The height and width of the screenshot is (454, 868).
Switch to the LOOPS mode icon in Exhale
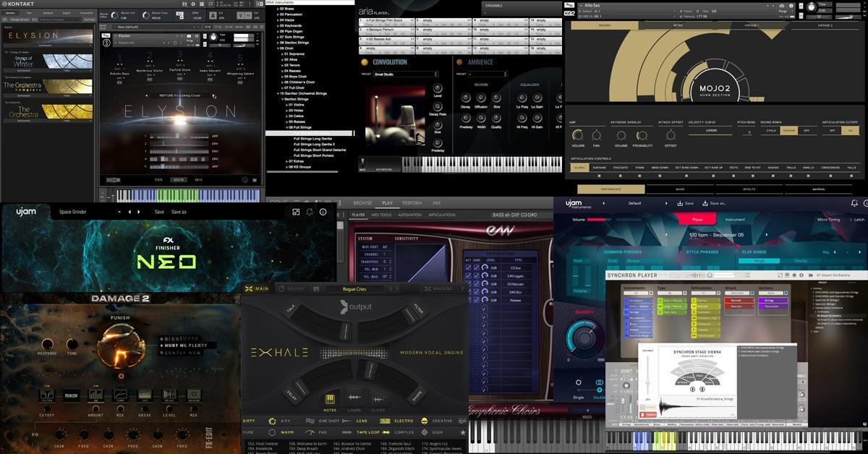(x=354, y=398)
